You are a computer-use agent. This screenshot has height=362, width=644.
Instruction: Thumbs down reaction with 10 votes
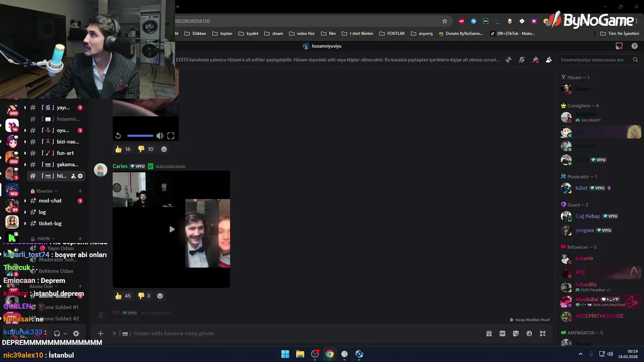146,149
